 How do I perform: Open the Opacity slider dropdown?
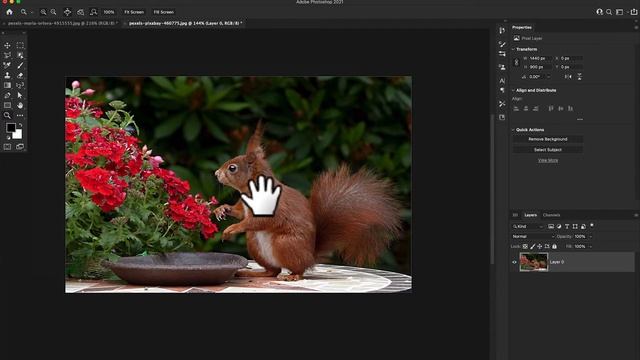point(590,237)
